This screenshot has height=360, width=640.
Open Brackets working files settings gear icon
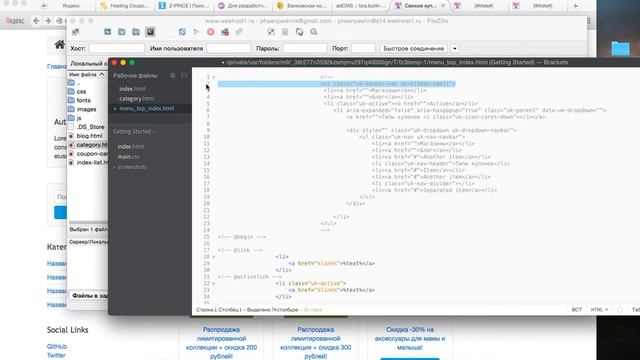tap(173, 76)
